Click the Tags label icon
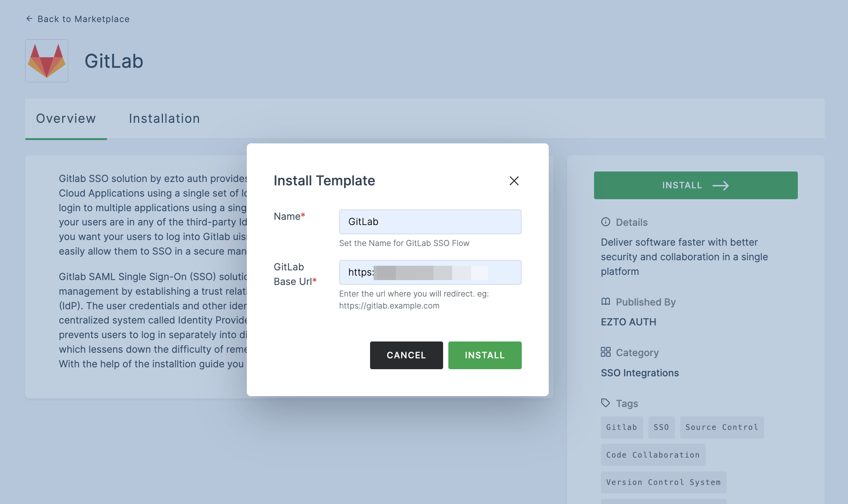This screenshot has width=848, height=504. (x=606, y=403)
